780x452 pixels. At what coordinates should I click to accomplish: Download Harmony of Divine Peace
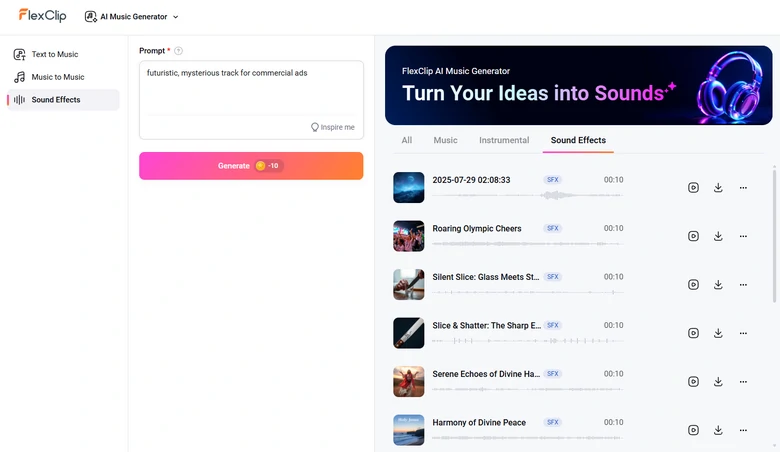click(x=718, y=430)
